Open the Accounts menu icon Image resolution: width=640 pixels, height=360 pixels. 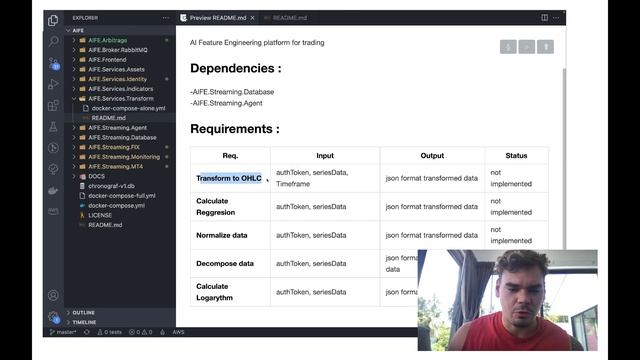(x=53, y=295)
